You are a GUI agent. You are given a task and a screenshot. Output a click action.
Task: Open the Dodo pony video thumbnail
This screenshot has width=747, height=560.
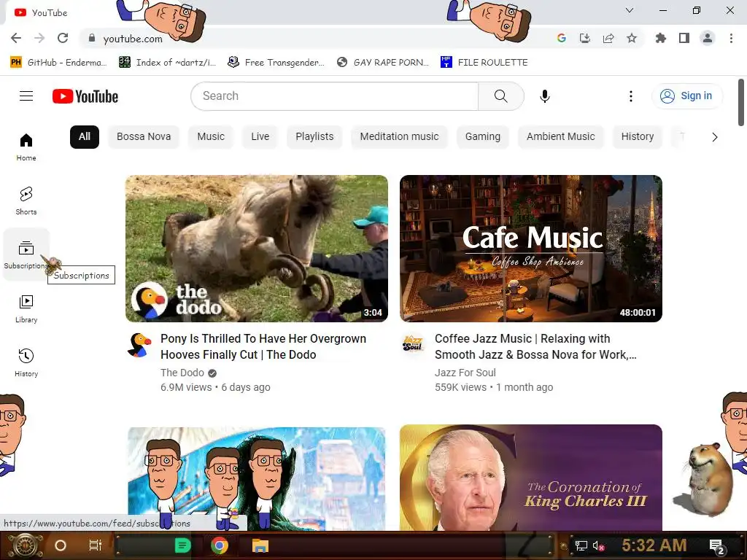[x=257, y=249]
